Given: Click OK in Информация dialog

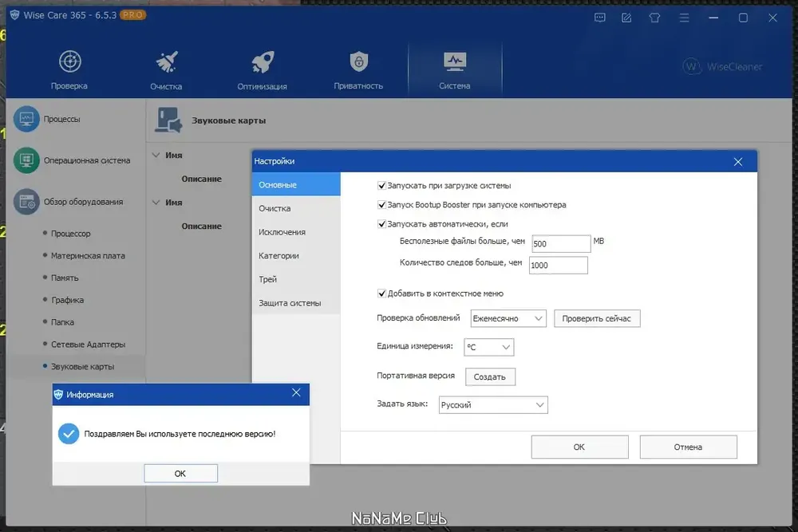Looking at the screenshot, I should tap(180, 474).
